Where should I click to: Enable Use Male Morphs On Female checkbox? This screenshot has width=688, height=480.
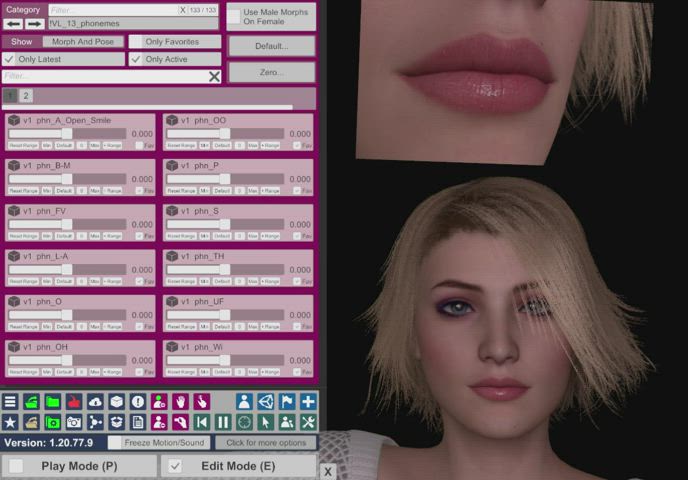tap(234, 17)
